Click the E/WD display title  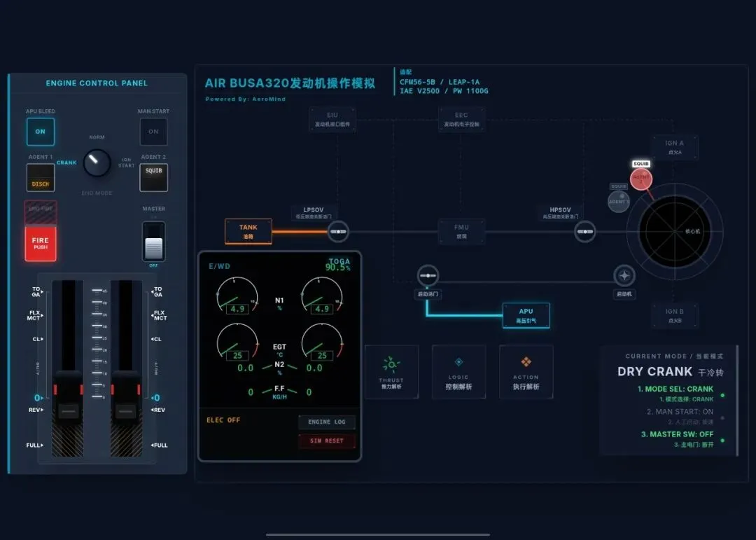[x=219, y=266]
